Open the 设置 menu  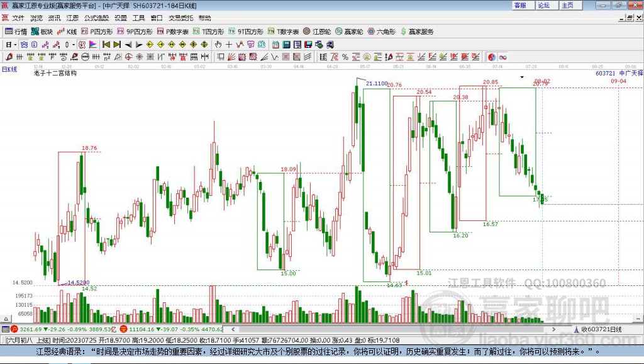pyautogui.click(x=120, y=18)
